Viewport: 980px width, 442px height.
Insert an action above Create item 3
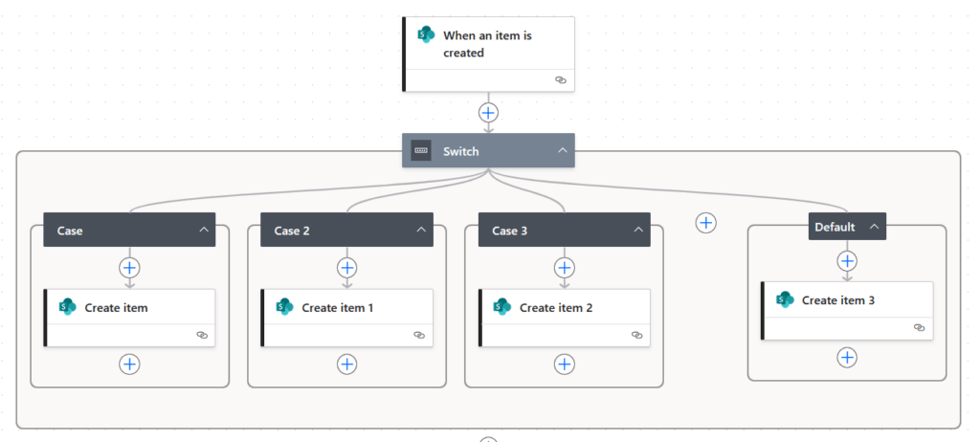tap(847, 260)
